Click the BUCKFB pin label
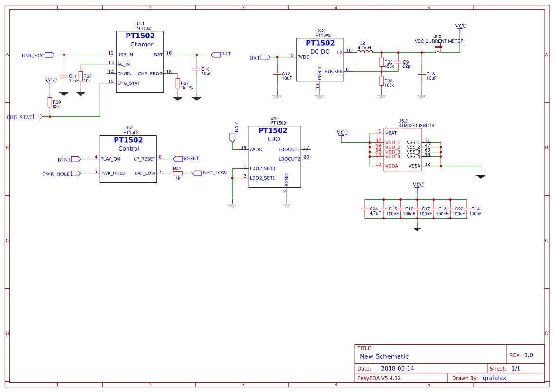Image resolution: width=554 pixels, height=392 pixels. [334, 71]
